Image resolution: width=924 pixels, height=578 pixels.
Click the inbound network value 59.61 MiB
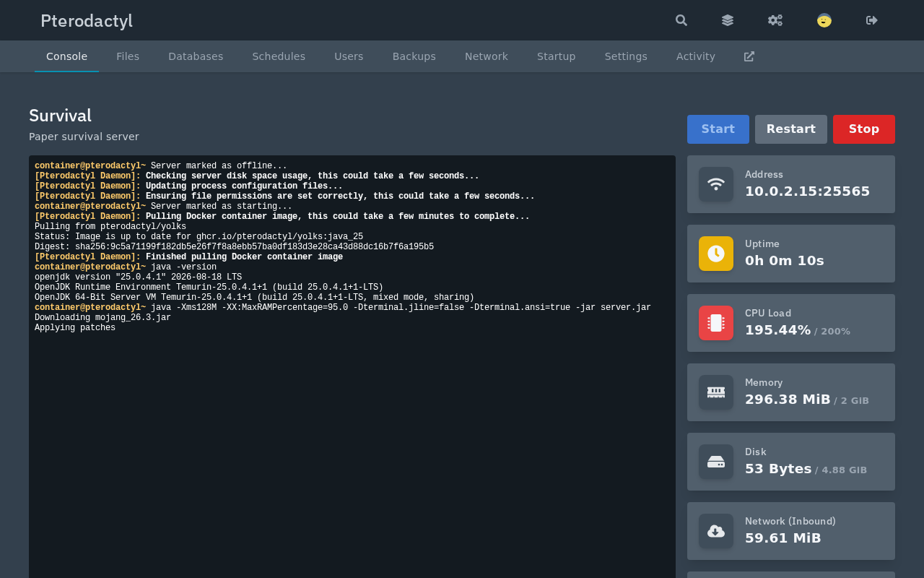tap(783, 538)
